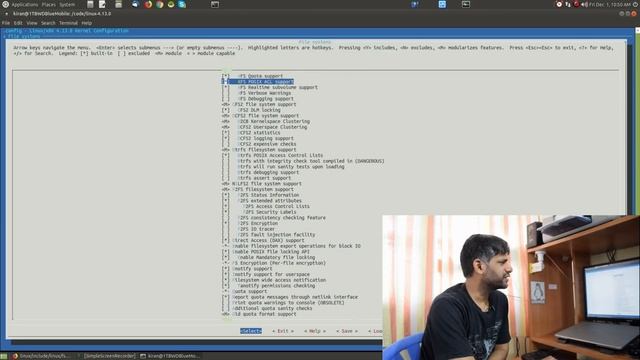Click the < Help > button in menuconfig
The width and height of the screenshot is (640, 360).
tap(315, 331)
